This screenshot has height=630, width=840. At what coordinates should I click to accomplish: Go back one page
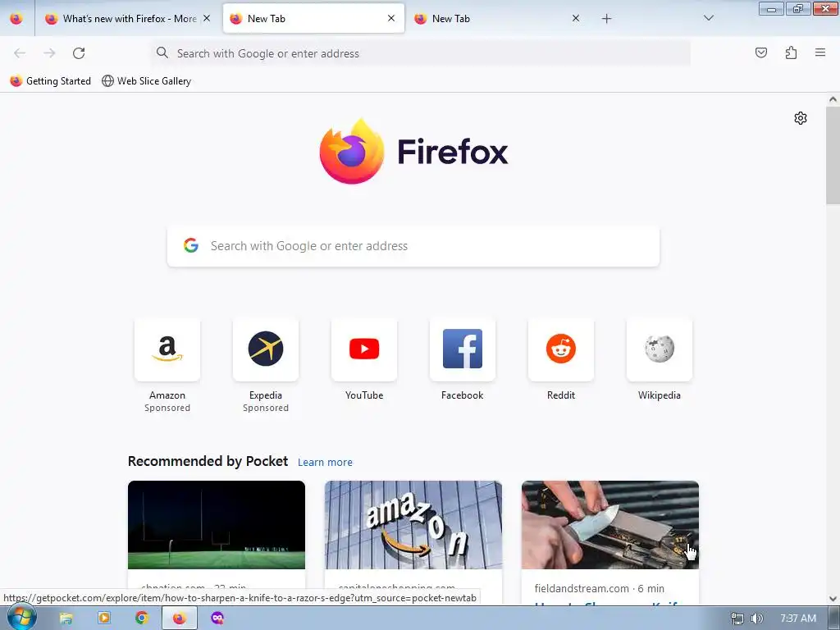[20, 53]
